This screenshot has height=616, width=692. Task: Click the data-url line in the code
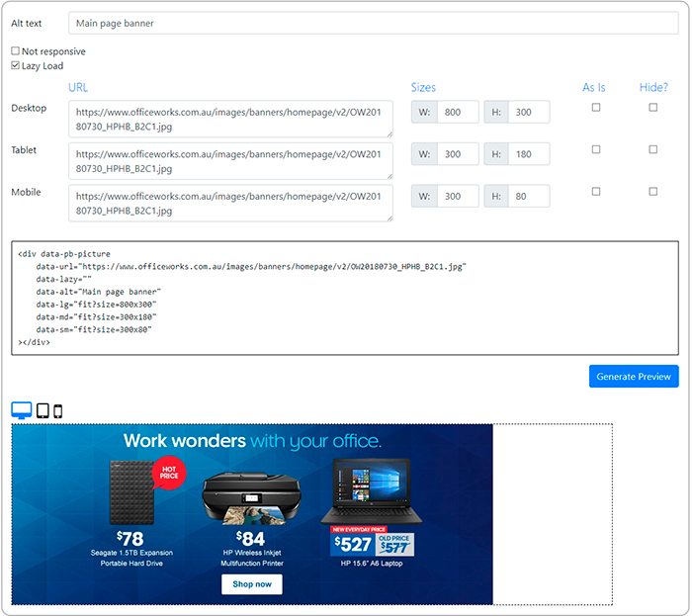[251, 267]
